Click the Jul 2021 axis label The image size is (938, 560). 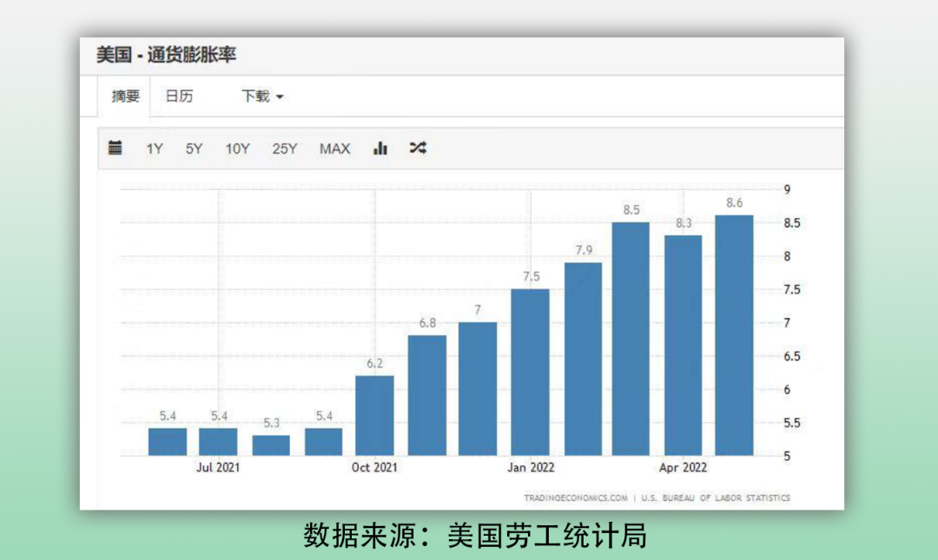(218, 467)
